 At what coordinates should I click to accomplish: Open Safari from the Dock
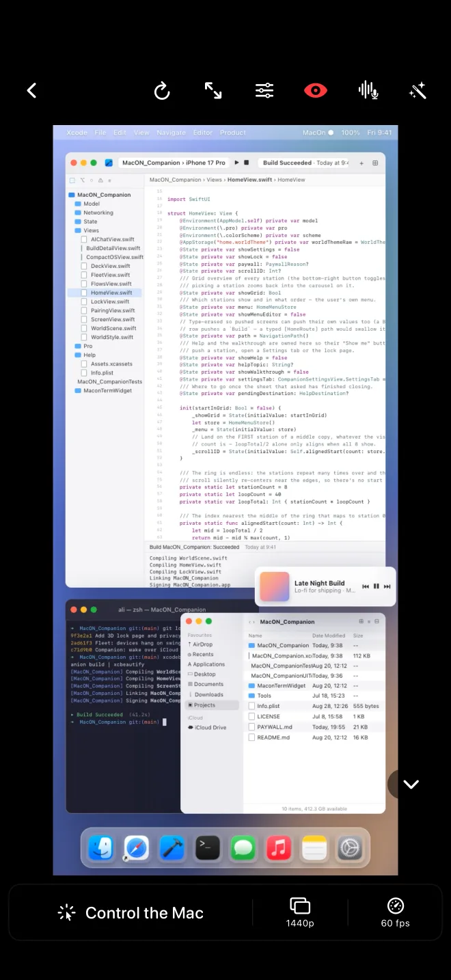(x=137, y=848)
